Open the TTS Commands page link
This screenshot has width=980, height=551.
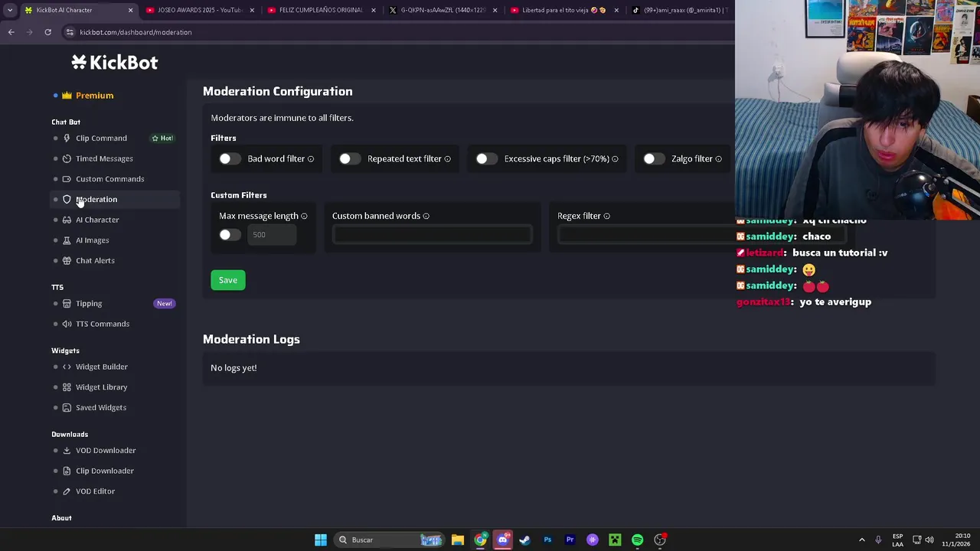tap(103, 324)
